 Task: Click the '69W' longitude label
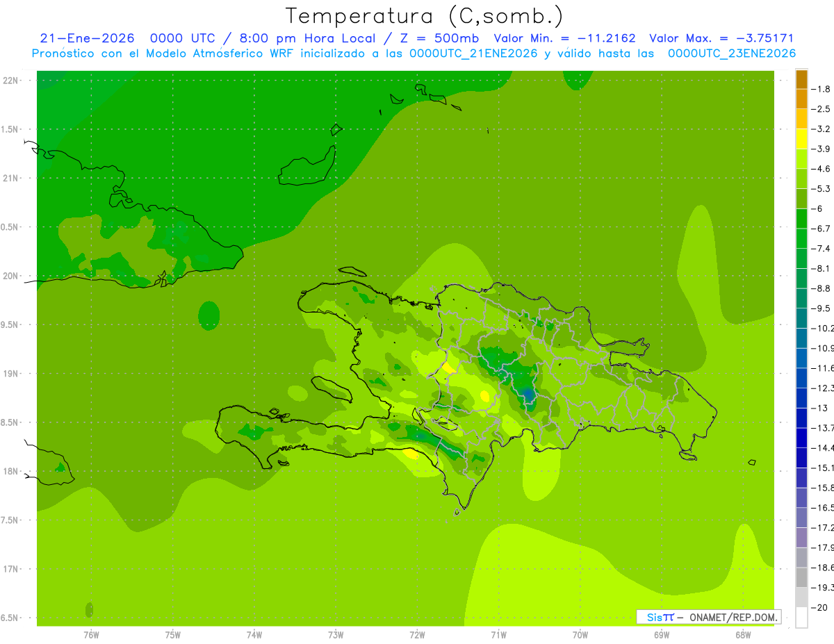click(x=662, y=635)
